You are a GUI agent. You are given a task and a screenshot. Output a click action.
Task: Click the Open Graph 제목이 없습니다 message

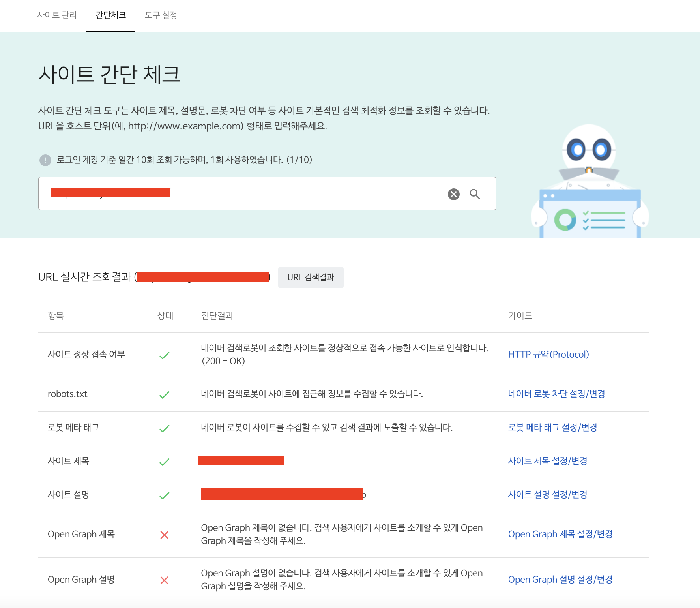342,534
